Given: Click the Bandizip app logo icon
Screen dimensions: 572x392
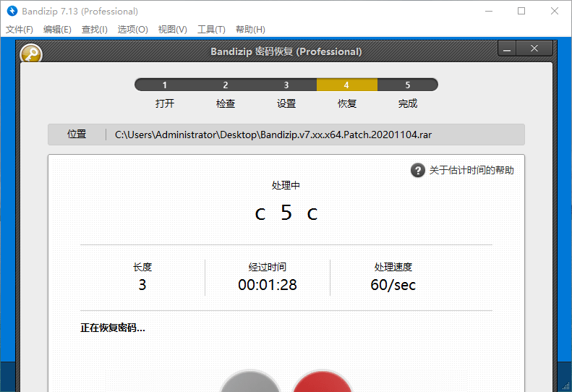Looking at the screenshot, I should [x=12, y=11].
